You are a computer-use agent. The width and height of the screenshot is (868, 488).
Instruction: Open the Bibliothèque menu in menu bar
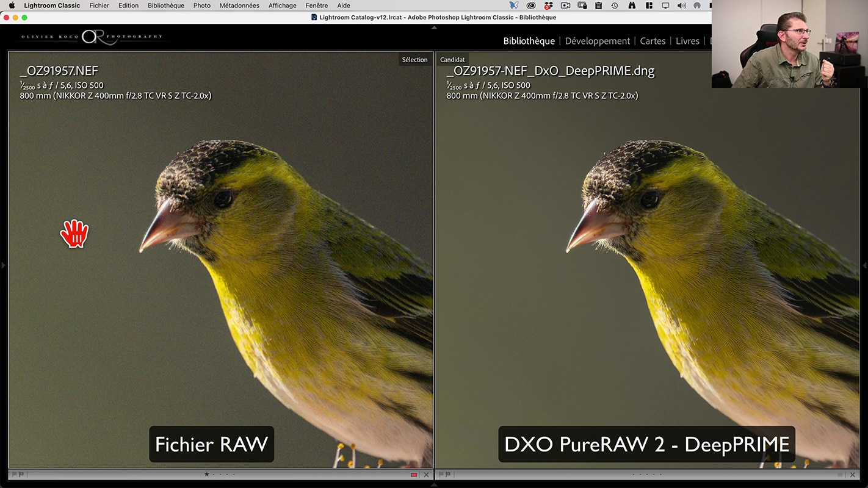(x=166, y=5)
